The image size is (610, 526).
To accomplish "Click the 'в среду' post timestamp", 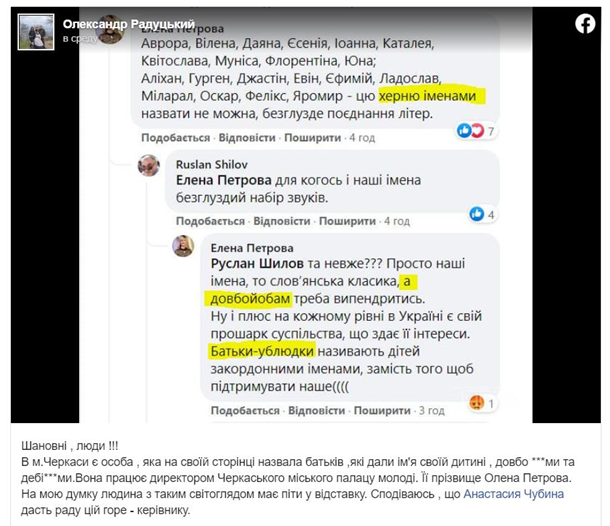I will coord(80,39).
